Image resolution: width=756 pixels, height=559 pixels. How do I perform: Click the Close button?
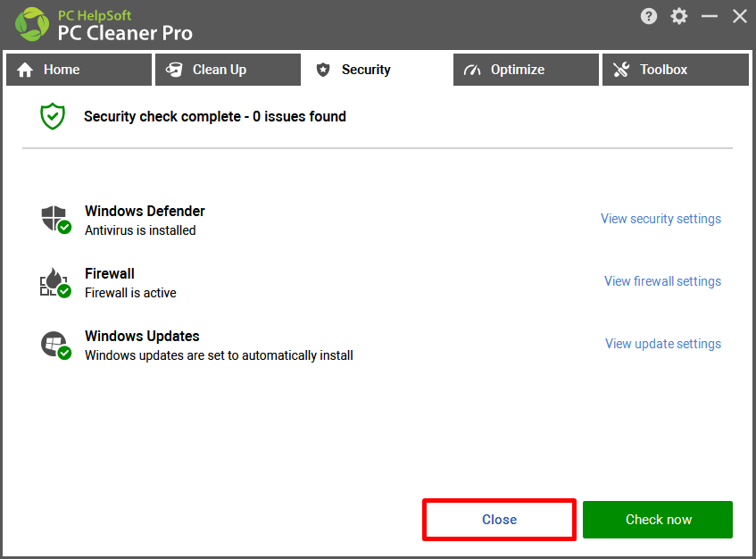pos(500,520)
